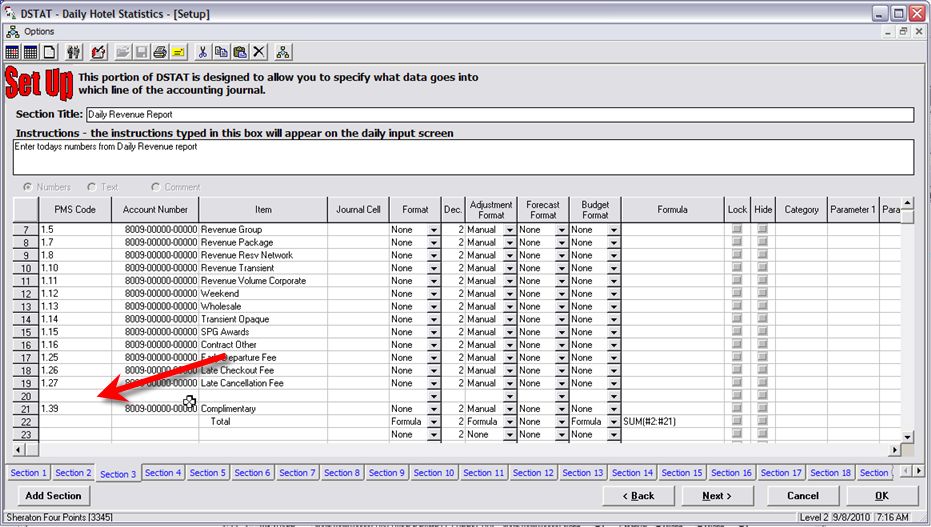Click the Cancel button
This screenshot has height=527, width=931.
[x=803, y=496]
